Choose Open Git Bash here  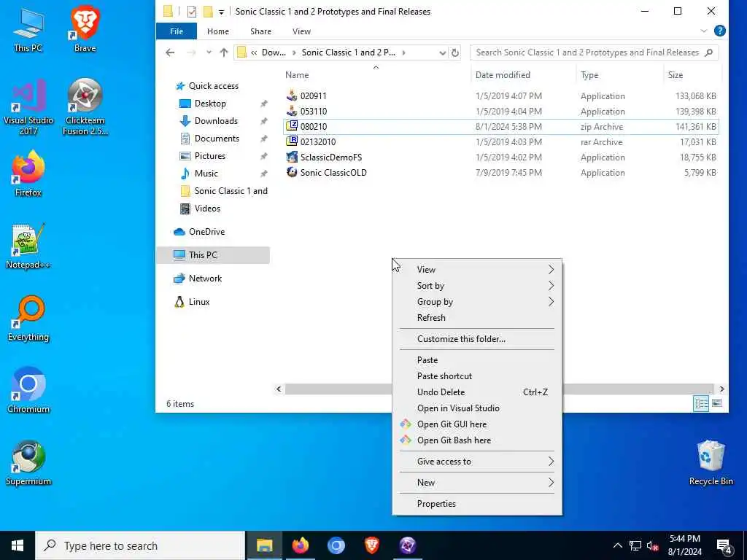477,440
